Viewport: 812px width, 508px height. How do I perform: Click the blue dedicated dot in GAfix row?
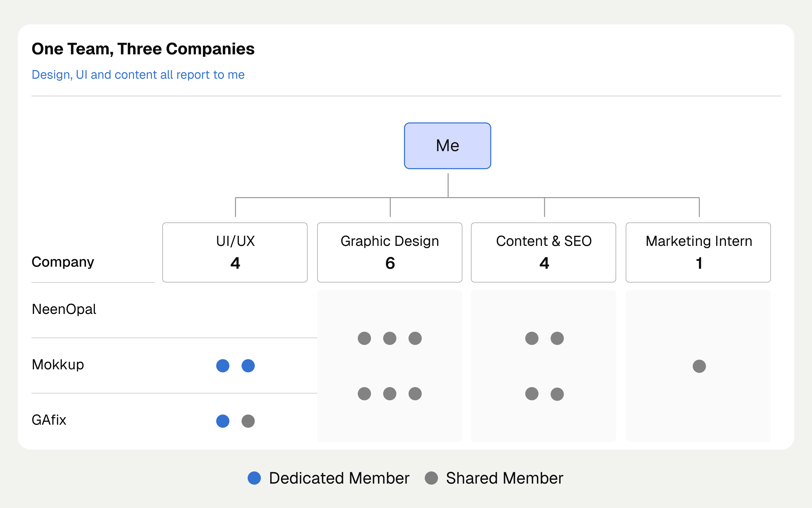(x=223, y=421)
